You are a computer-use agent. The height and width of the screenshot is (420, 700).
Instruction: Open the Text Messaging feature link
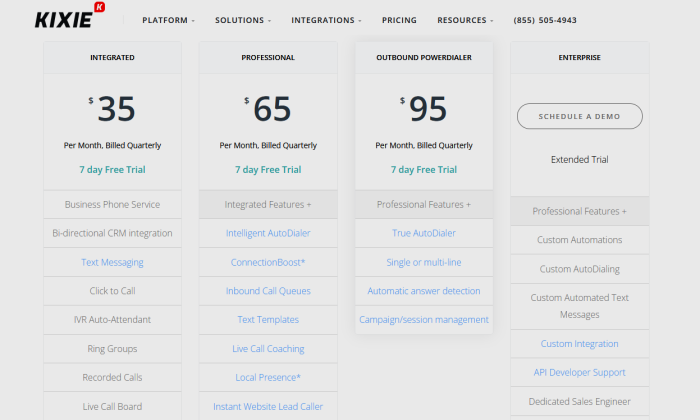pos(112,262)
